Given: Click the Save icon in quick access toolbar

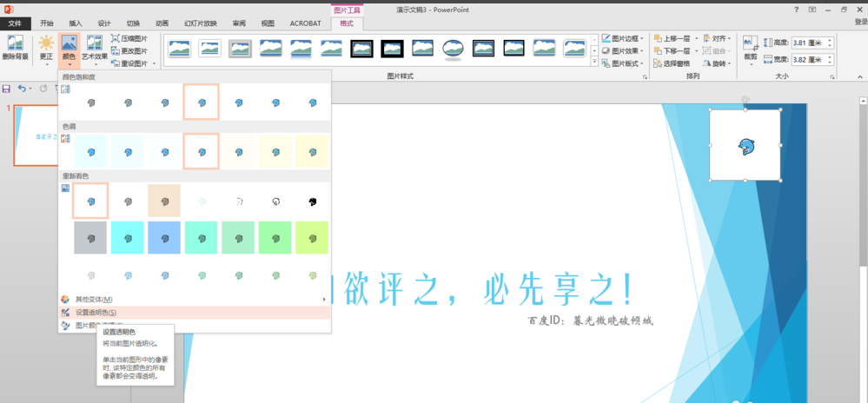Looking at the screenshot, I should coord(7,89).
